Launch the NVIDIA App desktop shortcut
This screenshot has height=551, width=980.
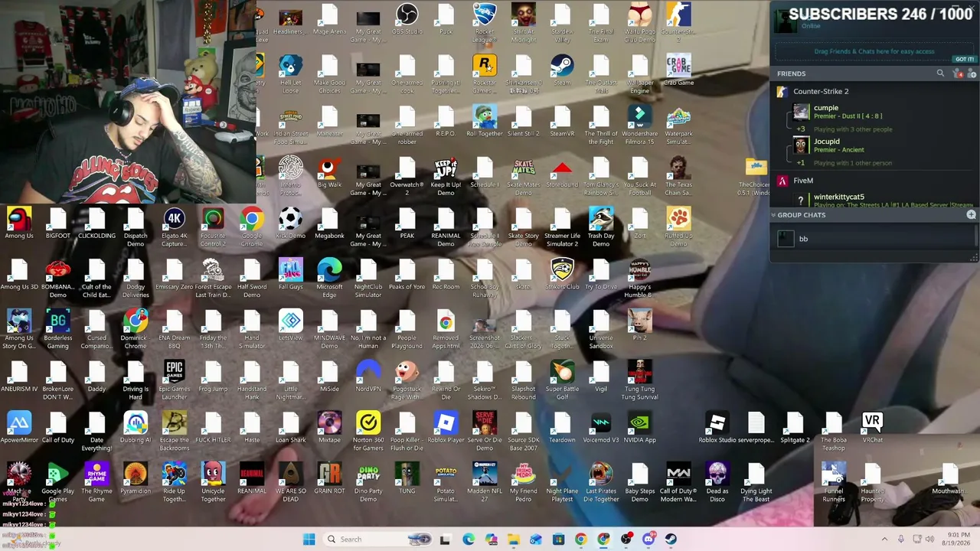tap(639, 428)
